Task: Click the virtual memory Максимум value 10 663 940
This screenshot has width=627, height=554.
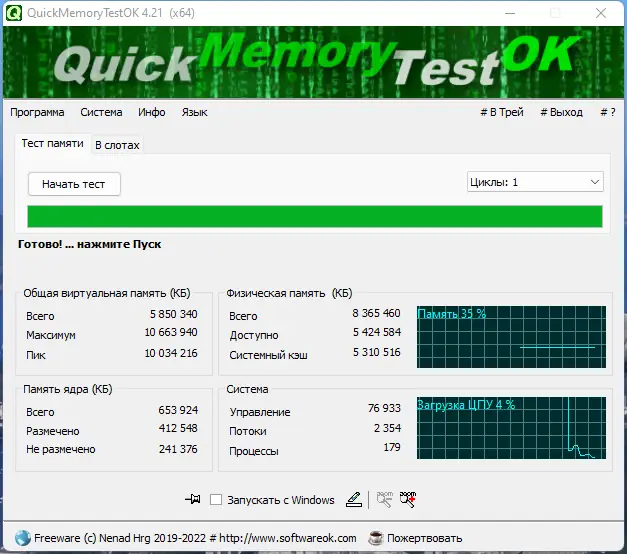Action: pos(171,332)
